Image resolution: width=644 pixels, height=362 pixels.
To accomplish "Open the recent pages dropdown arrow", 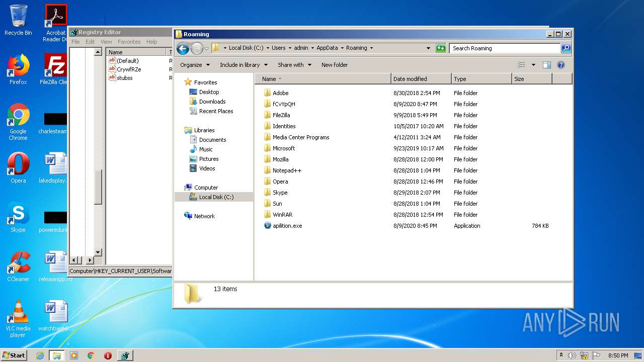I will point(206,49).
